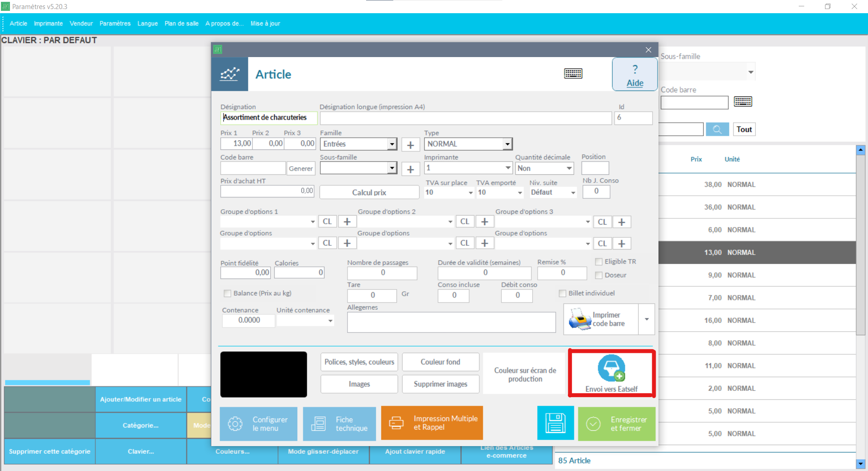This screenshot has height=471, width=868.
Task: Open the Langue menu
Action: 148,24
